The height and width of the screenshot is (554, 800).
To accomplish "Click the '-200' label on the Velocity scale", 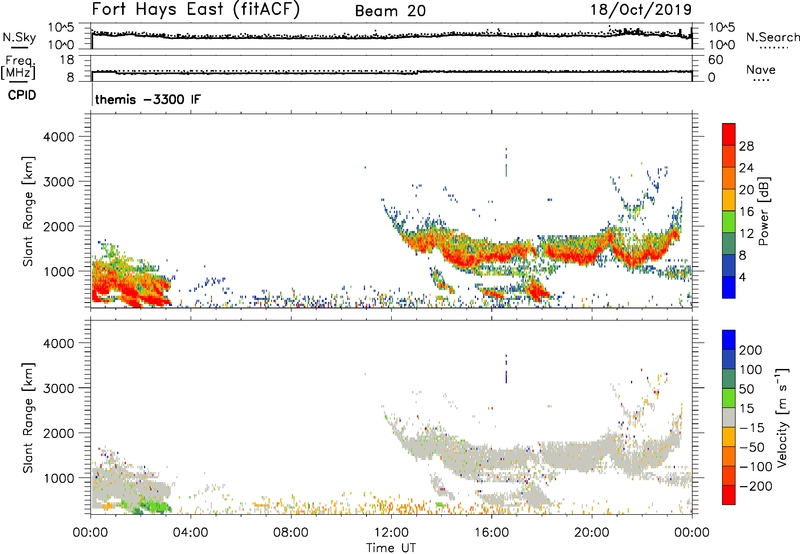I will pyautogui.click(x=755, y=486).
